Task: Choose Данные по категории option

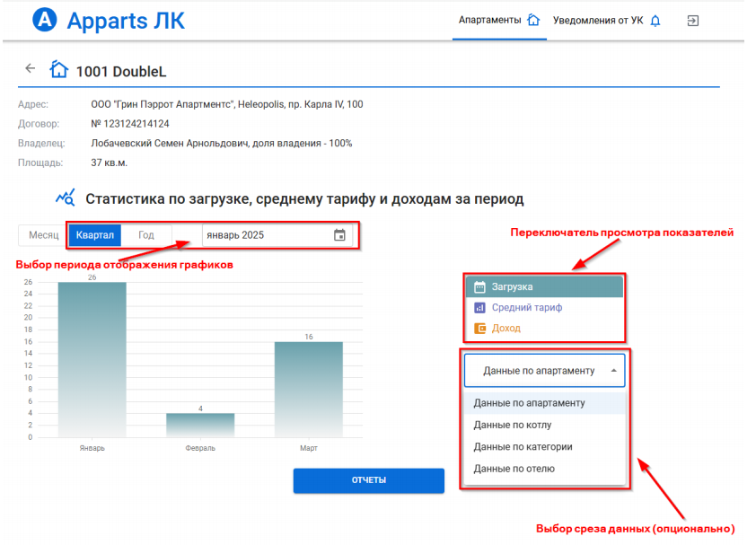Action: (523, 446)
